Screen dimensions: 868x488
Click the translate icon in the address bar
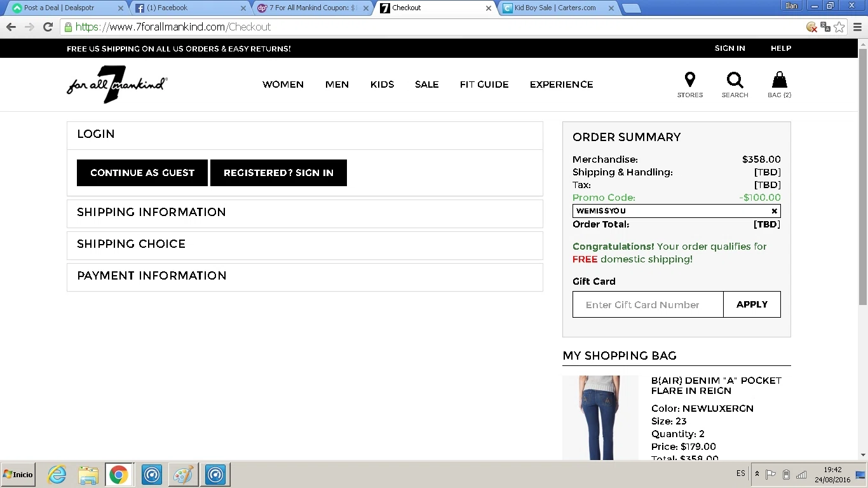(825, 27)
